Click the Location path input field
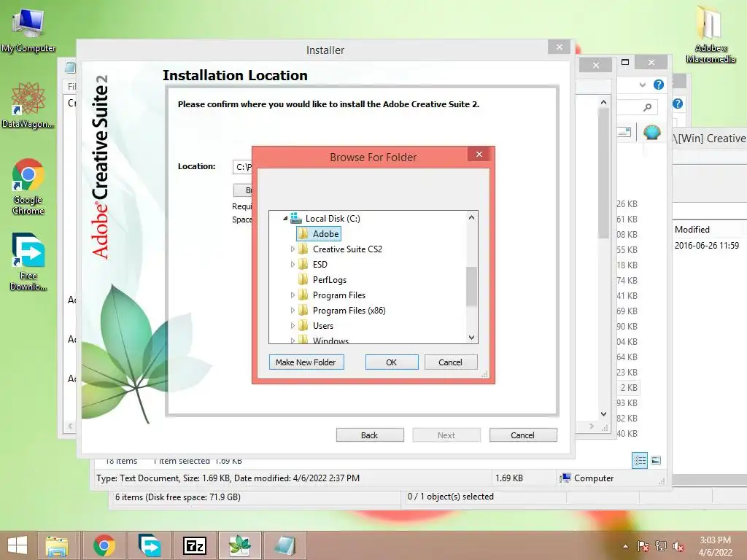Image resolution: width=747 pixels, height=560 pixels. click(x=242, y=167)
